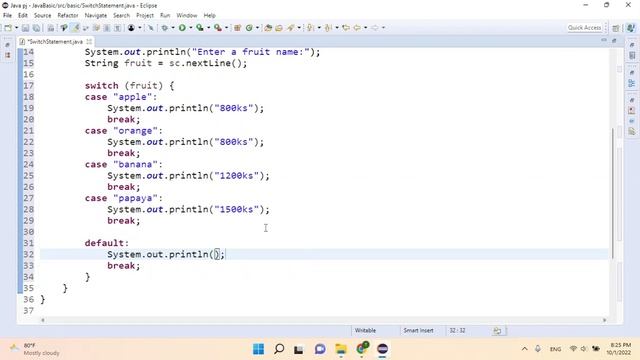
Task: Open the Outline view from right trim
Action: pos(632,83)
